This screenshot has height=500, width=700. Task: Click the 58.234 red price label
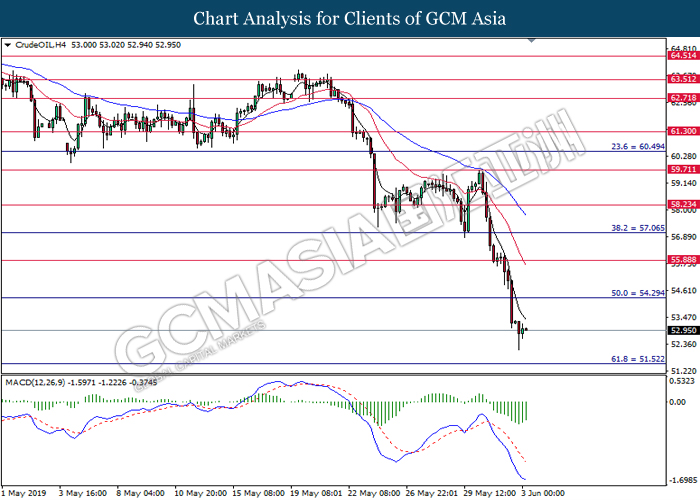coord(683,204)
